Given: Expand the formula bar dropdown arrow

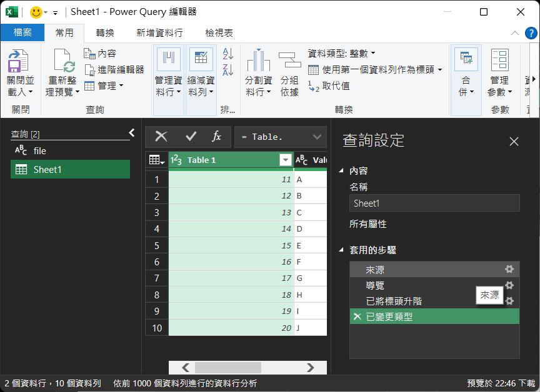Looking at the screenshot, I should click(x=317, y=137).
